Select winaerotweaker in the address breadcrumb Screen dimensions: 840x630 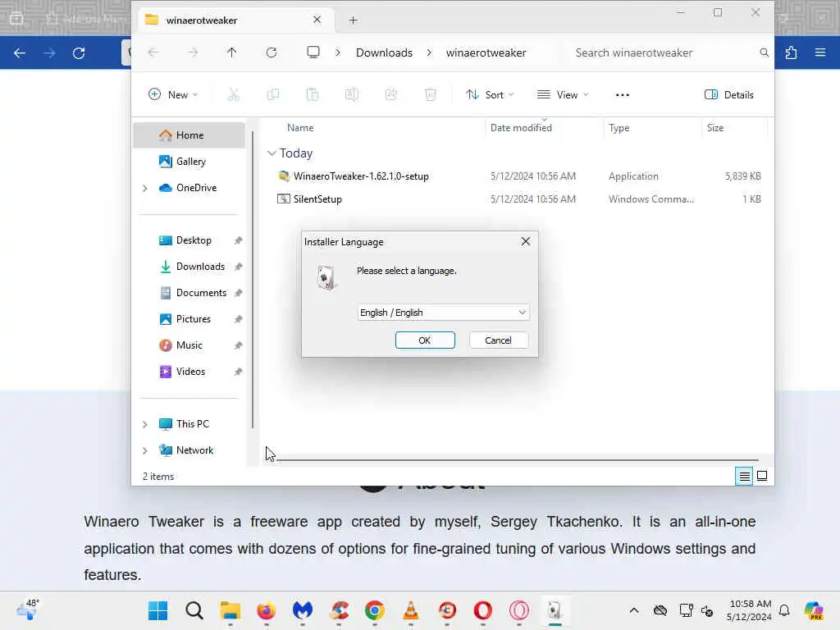486,52
